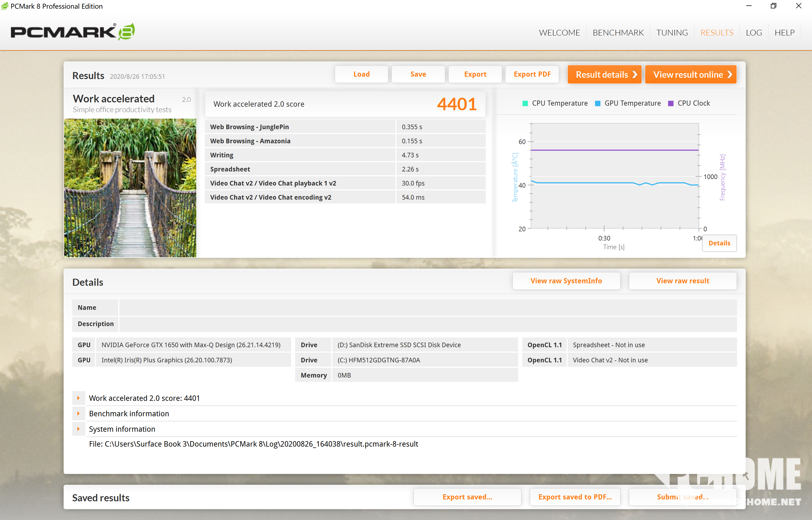This screenshot has width=812, height=520.
Task: Select Web Browsing - JunglePin row
Action: pos(345,127)
